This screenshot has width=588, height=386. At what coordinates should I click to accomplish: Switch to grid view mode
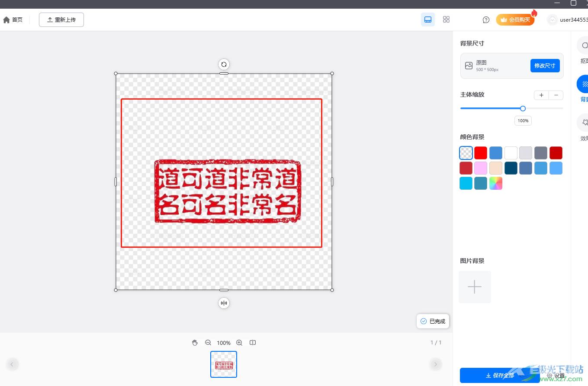[x=446, y=19]
